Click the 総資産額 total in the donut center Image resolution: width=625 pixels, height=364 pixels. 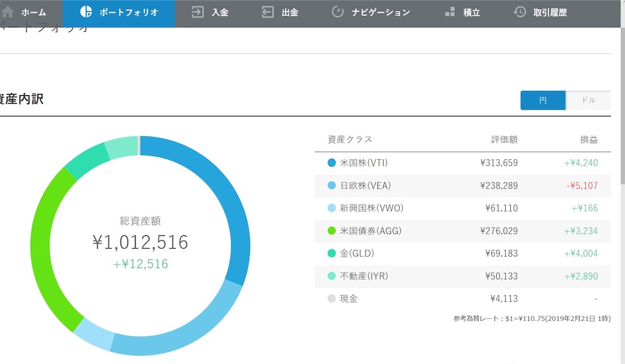click(x=140, y=242)
